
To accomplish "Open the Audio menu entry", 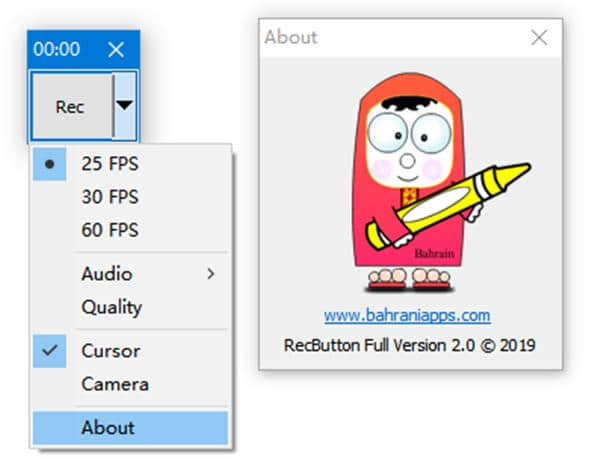I will click(107, 274).
